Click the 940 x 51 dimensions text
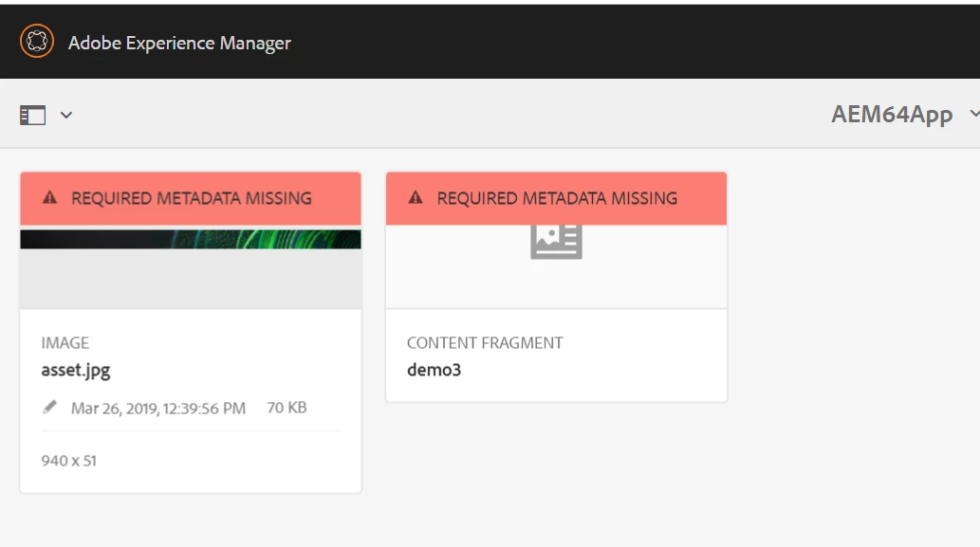 coord(68,461)
